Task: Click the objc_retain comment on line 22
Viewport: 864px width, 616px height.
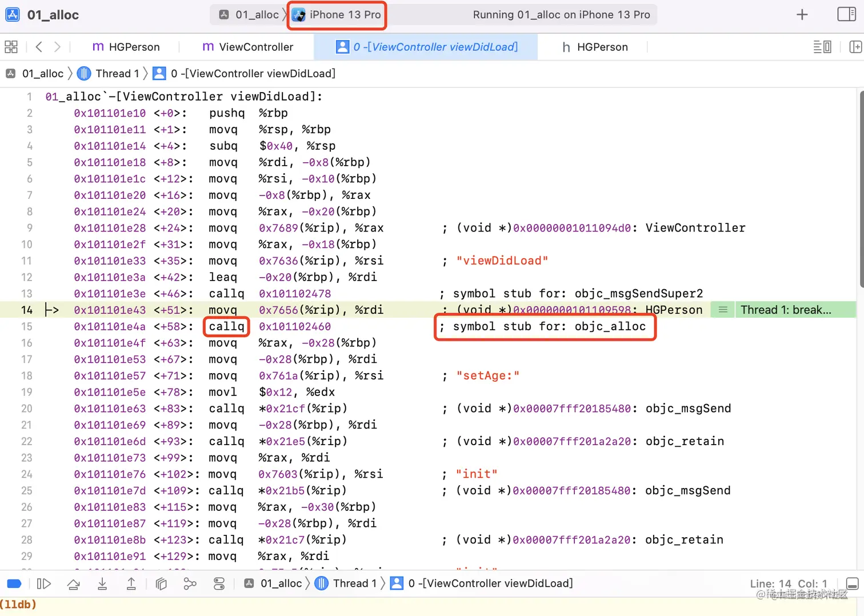Action: click(685, 441)
